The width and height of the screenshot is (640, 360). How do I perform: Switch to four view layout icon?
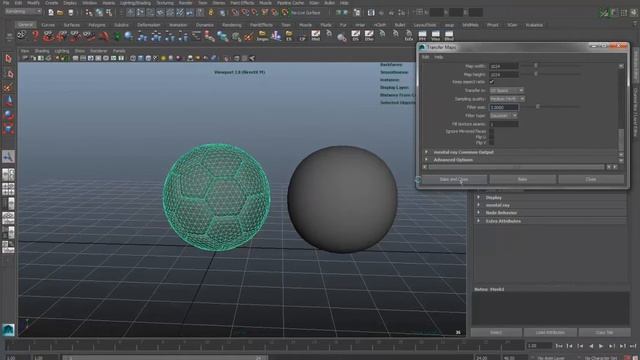8,189
